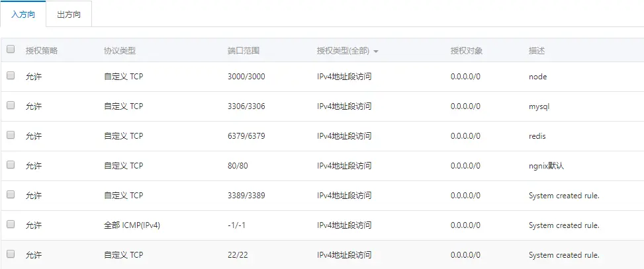Click the 描述 column header
The width and height of the screenshot is (644, 269).
coord(537,51)
